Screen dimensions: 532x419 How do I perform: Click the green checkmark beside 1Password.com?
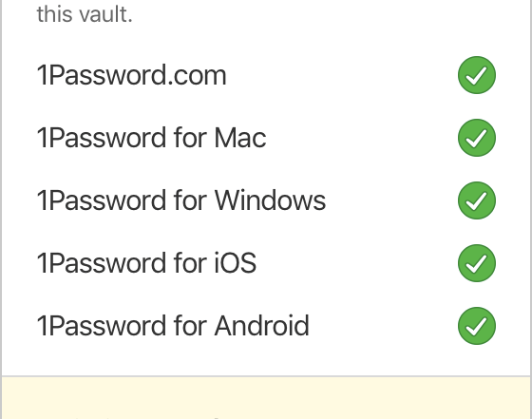477,75
